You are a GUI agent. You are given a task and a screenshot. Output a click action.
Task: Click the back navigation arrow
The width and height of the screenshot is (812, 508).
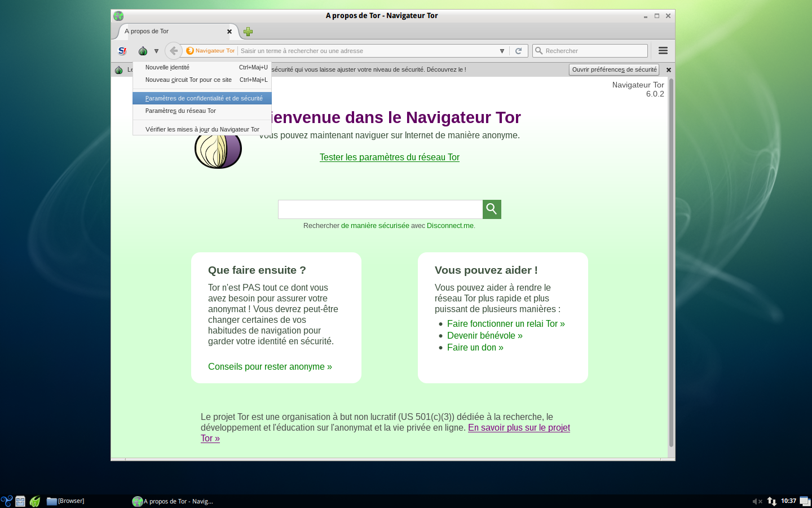tap(174, 51)
